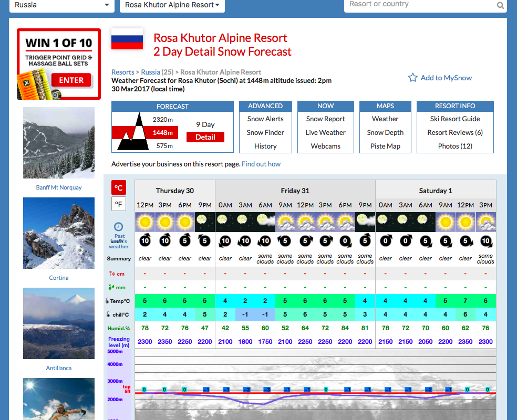Open the Piste Map
Screen dimensions: 517x420
tap(385, 146)
